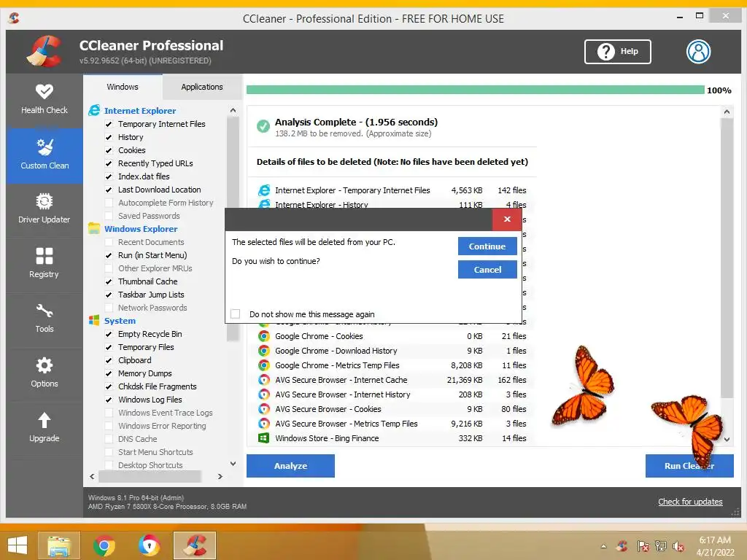Enable Autocomplete Form History checkbox
Screen dimensions: 747x560
click(109, 203)
